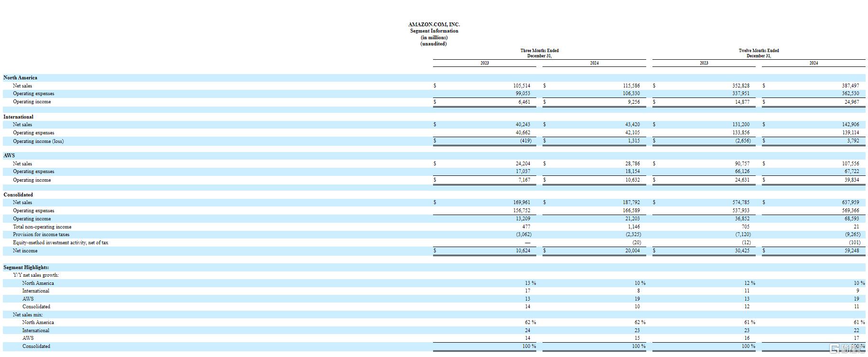Click the Operating income (loss) row label
The image size is (868, 357).
[x=38, y=141]
